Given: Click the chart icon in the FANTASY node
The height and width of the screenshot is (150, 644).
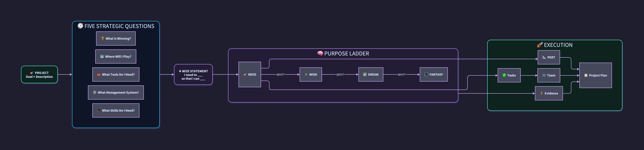Looking at the screenshot, I should click(x=426, y=74).
